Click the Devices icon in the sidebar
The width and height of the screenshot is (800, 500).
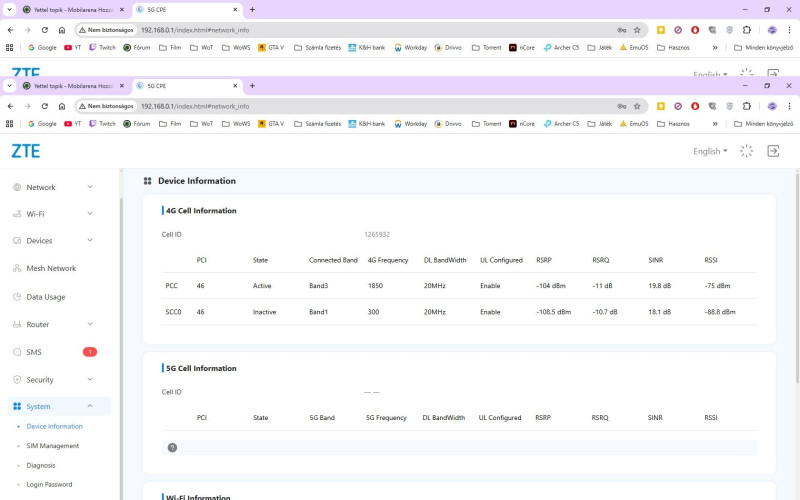point(17,240)
